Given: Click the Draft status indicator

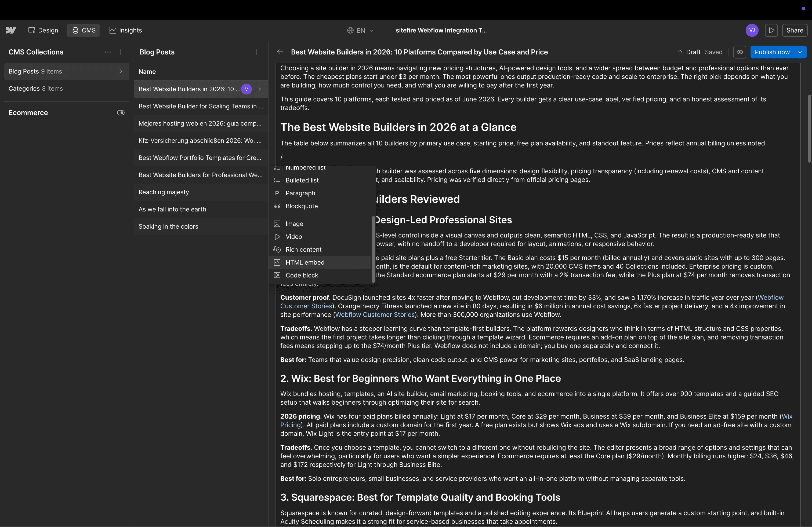Looking at the screenshot, I should [688, 52].
